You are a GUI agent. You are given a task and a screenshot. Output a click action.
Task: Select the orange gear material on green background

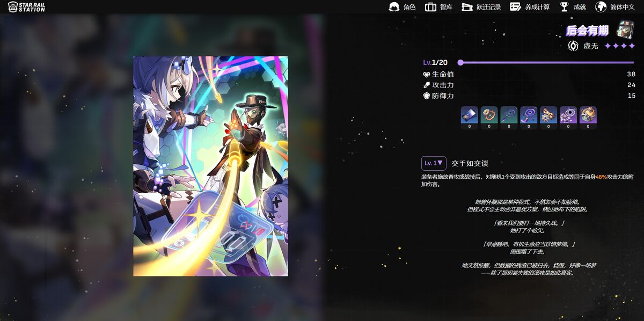coord(489,115)
